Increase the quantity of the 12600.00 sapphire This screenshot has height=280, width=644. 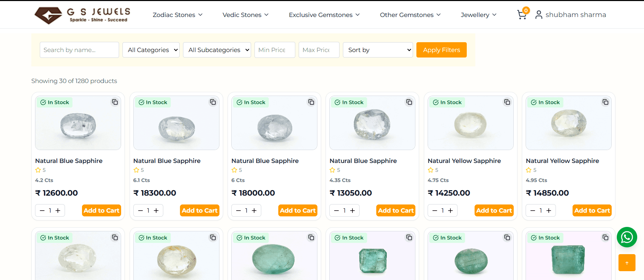[58, 211]
